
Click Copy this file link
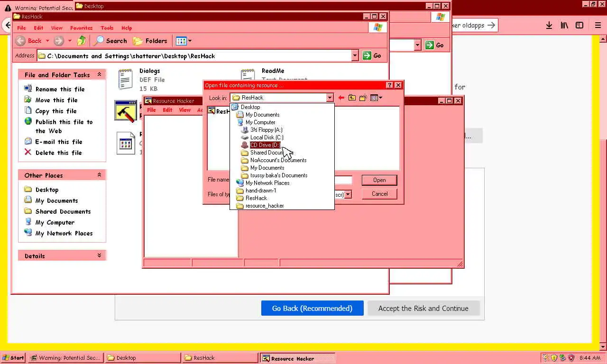tap(56, 111)
